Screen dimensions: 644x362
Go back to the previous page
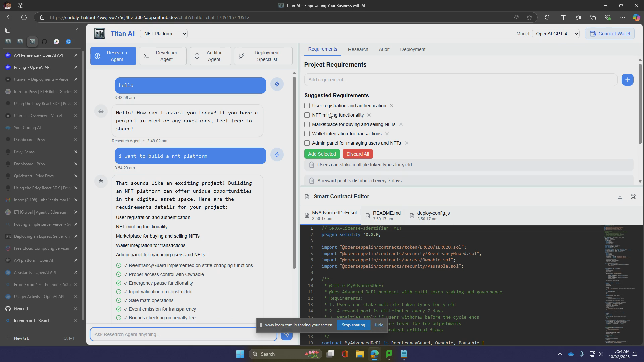[x=9, y=17]
